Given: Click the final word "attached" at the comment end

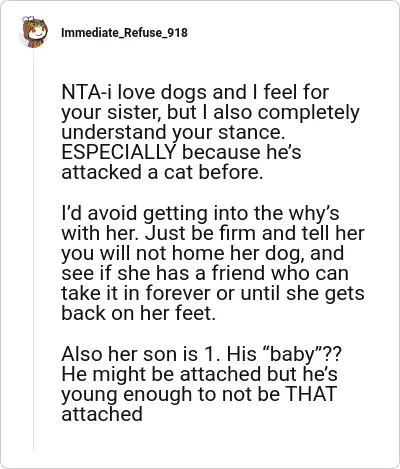Looking at the screenshot, I should click(x=102, y=414).
